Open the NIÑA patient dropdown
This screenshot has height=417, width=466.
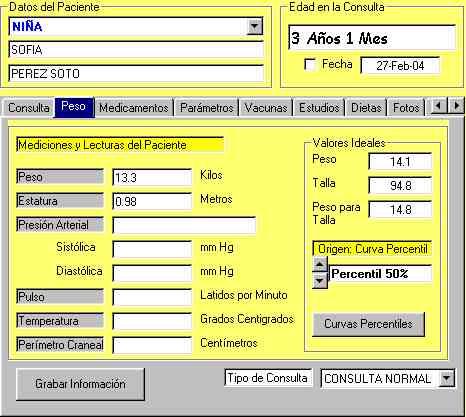(x=255, y=27)
